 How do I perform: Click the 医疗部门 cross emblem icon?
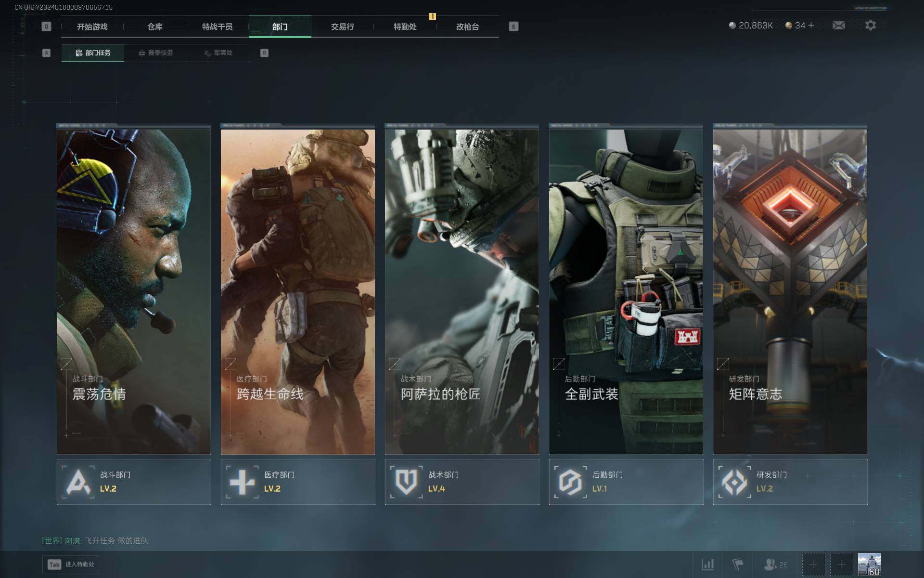242,482
